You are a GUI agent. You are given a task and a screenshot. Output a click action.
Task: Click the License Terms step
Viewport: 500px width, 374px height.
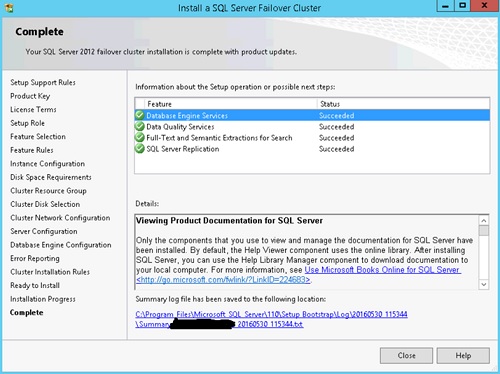(33, 109)
